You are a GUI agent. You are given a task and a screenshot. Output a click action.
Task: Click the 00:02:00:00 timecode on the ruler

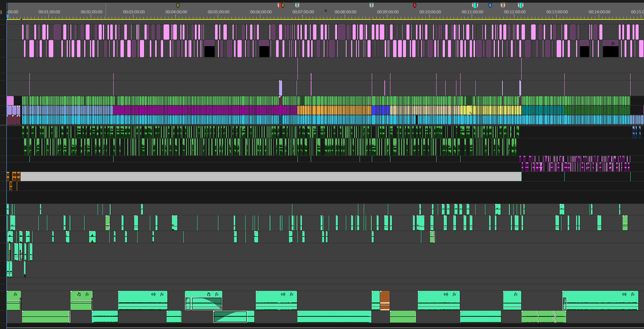click(x=91, y=11)
